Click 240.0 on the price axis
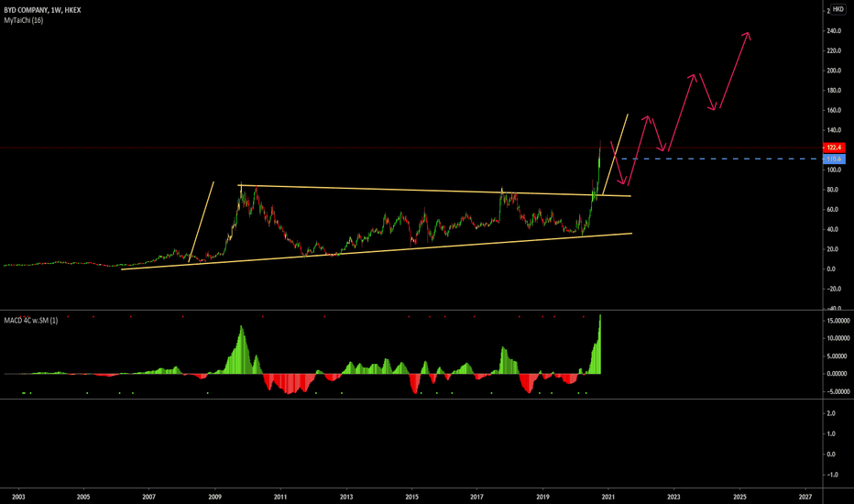The image size is (854, 504). coord(834,31)
